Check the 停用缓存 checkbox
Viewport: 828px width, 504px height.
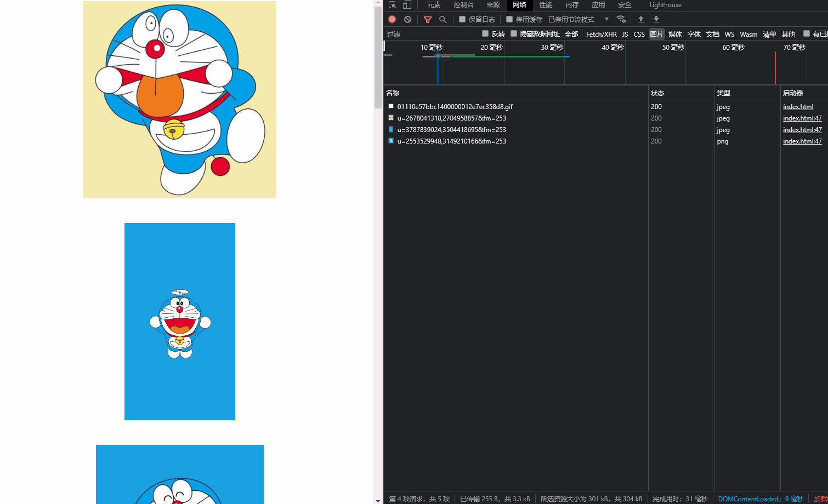(x=509, y=19)
